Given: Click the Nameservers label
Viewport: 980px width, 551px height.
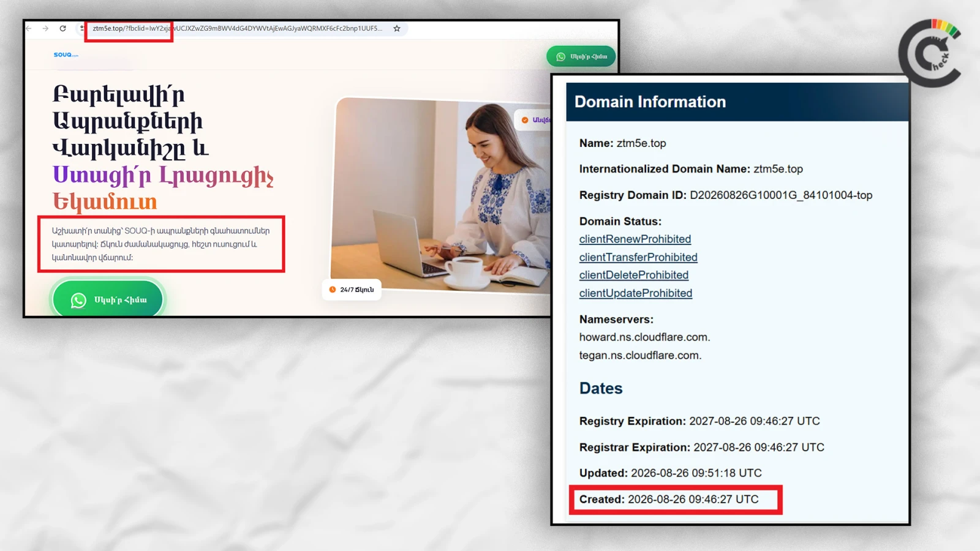Looking at the screenshot, I should click(616, 320).
